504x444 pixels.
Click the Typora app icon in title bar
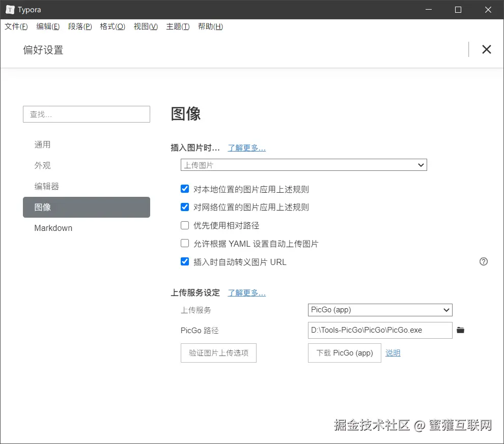(10, 10)
